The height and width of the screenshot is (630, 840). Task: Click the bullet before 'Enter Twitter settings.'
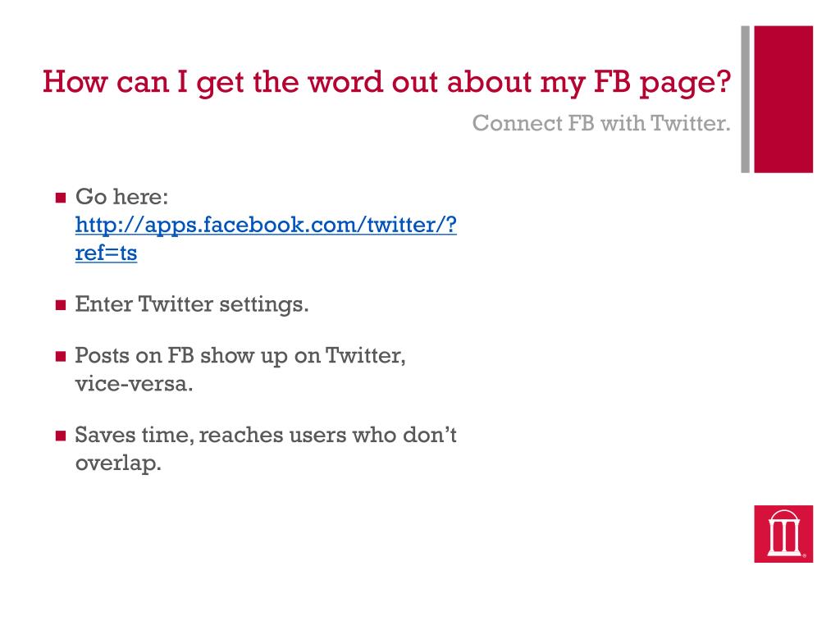pyautogui.click(x=61, y=305)
